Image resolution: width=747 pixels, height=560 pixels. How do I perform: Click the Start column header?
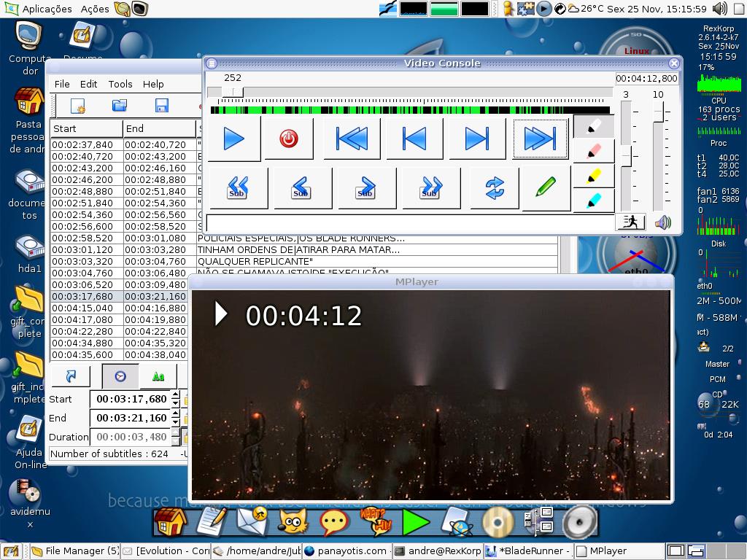(x=86, y=128)
